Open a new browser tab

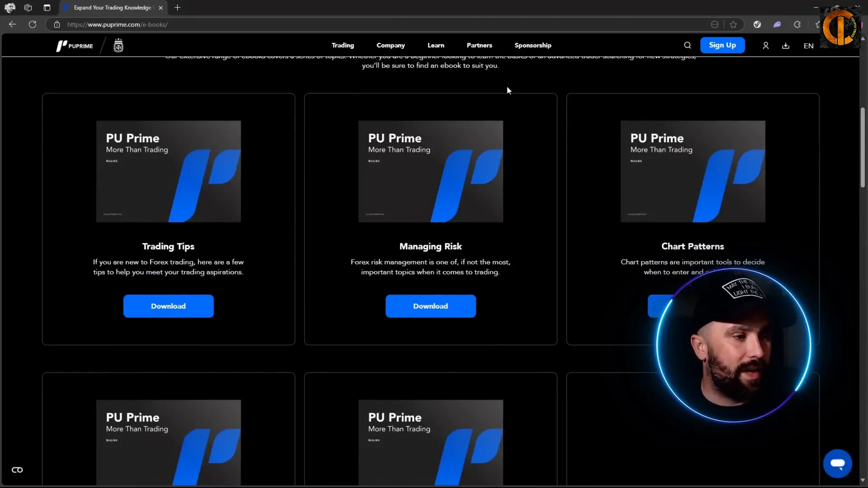[x=177, y=8]
